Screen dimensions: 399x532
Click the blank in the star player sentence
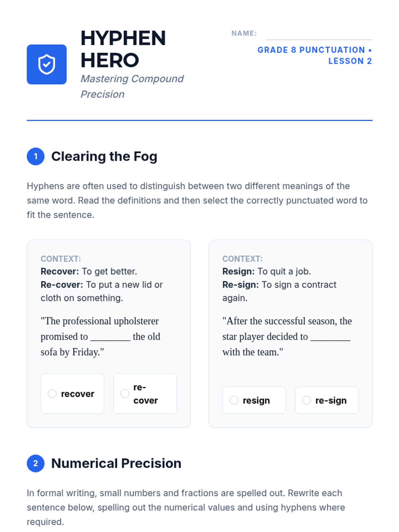(x=331, y=337)
